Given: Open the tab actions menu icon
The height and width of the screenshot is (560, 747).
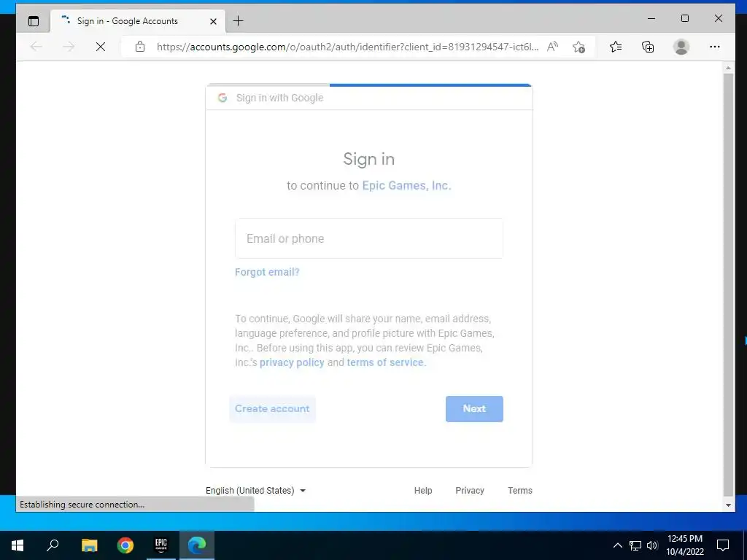Looking at the screenshot, I should coord(34,21).
